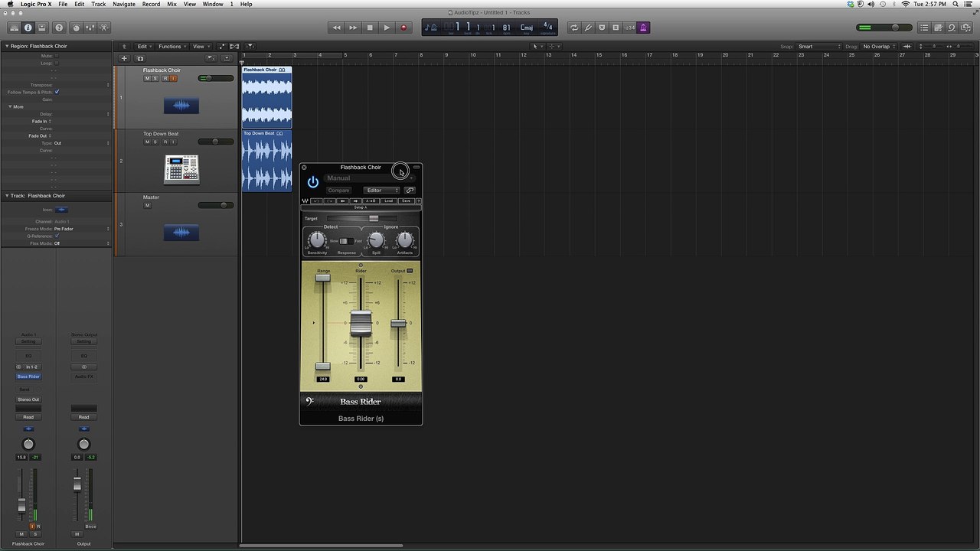Rewind the transport
Screen dimensions: 980x551
(336, 28)
